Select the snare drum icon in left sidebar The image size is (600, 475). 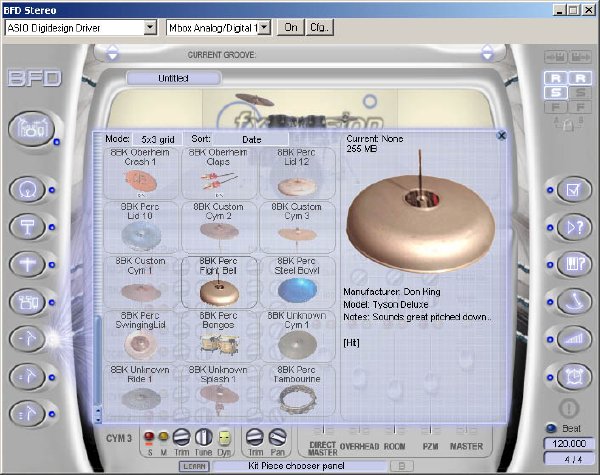coord(28,227)
